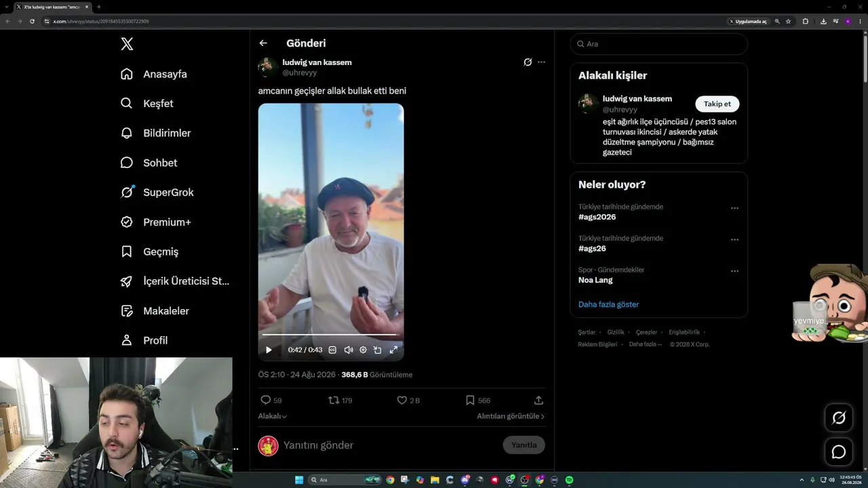Screen dimensions: 868x488
Task: Open the Şartlar footer link
Action: (587, 332)
